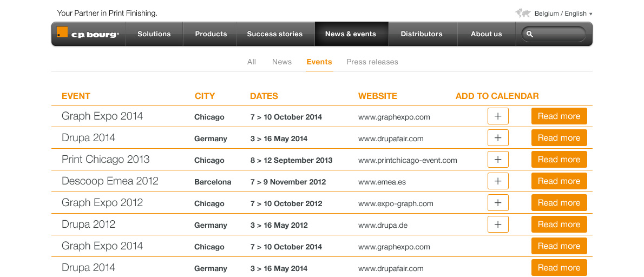This screenshot has width=644, height=277.
Task: Click the ADD TO CALENDAR column header
Action: coord(497,96)
